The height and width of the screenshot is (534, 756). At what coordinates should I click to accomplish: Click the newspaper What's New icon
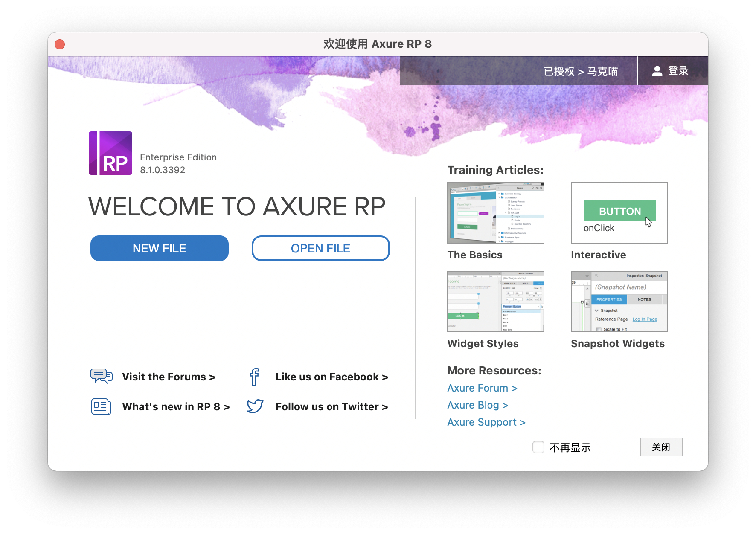101,406
